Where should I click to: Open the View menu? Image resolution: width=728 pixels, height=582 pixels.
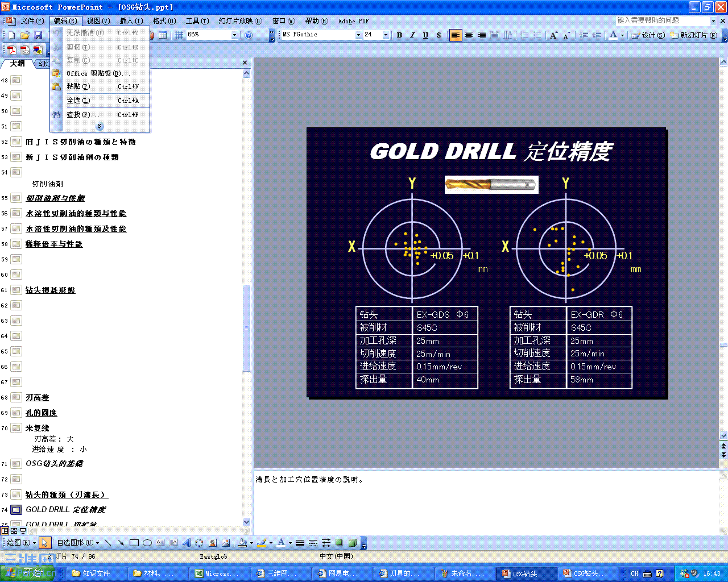coord(98,21)
